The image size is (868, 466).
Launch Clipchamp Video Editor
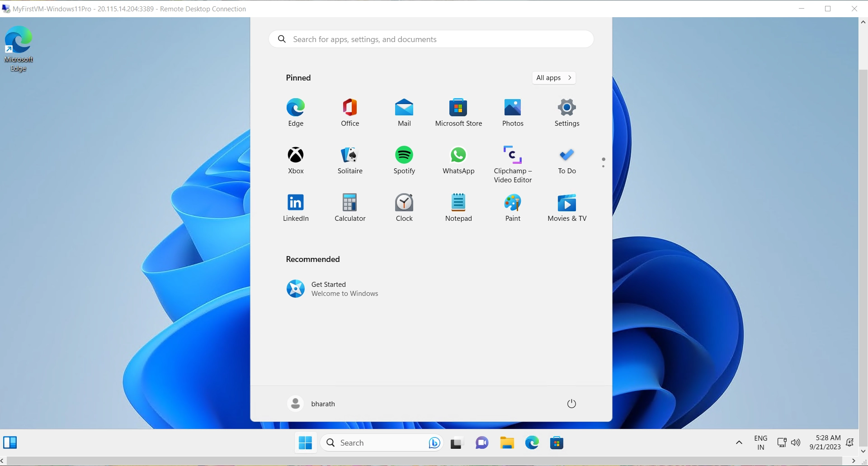[513, 164]
